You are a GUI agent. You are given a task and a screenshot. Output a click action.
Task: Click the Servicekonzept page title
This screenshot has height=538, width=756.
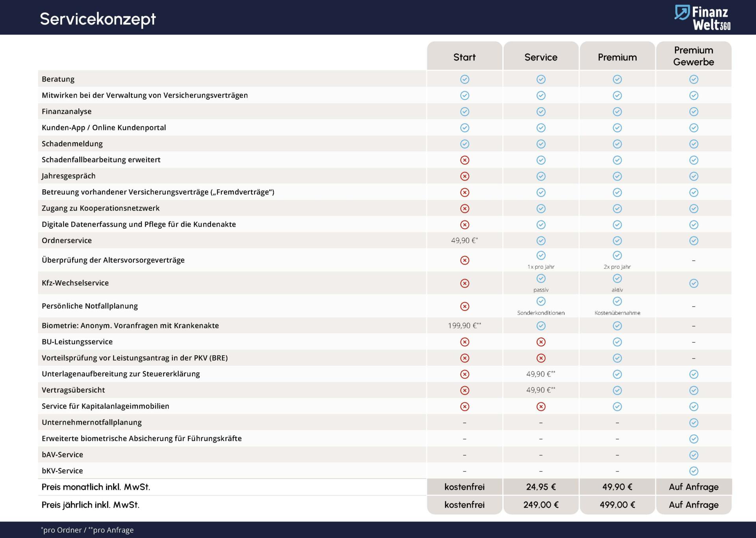[x=98, y=19]
